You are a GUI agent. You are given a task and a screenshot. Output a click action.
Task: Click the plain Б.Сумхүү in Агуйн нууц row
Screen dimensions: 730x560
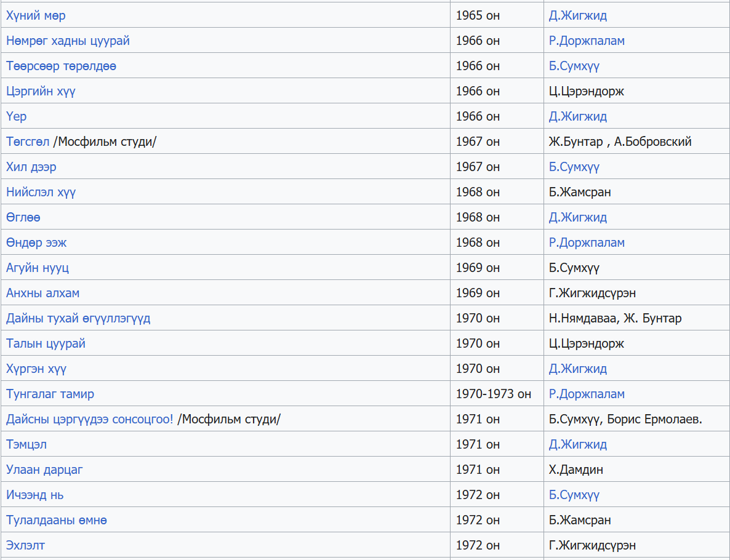(x=574, y=267)
